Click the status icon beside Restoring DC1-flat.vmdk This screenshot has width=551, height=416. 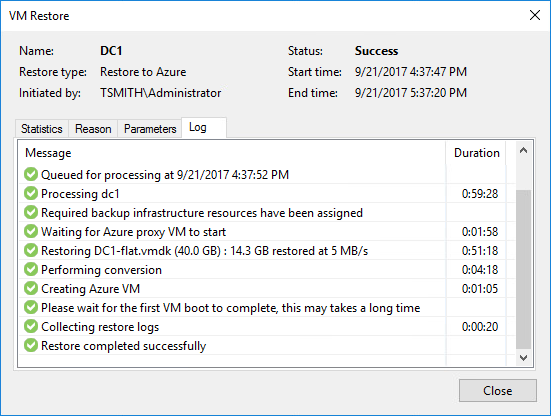pyautogui.click(x=31, y=250)
